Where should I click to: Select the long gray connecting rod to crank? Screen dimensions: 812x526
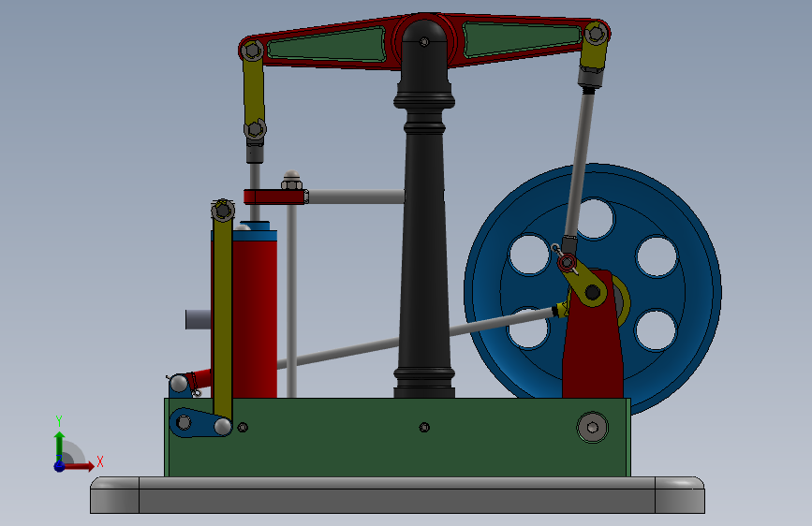click(580, 166)
